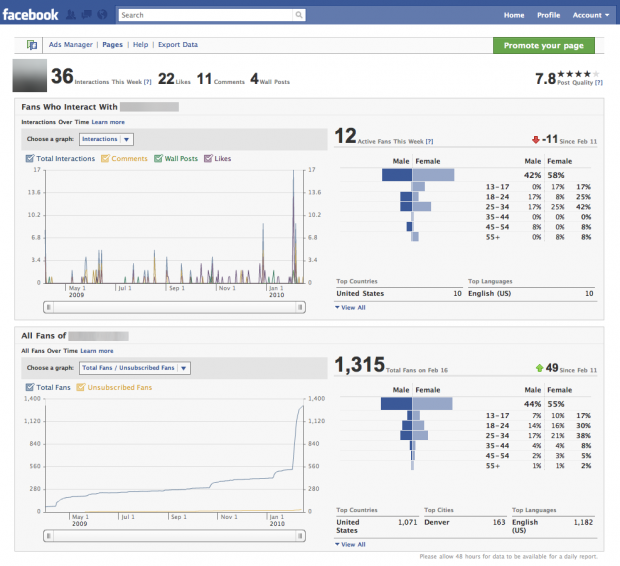Toggle the Comments checkbox
The image size is (620, 566).
105,159
